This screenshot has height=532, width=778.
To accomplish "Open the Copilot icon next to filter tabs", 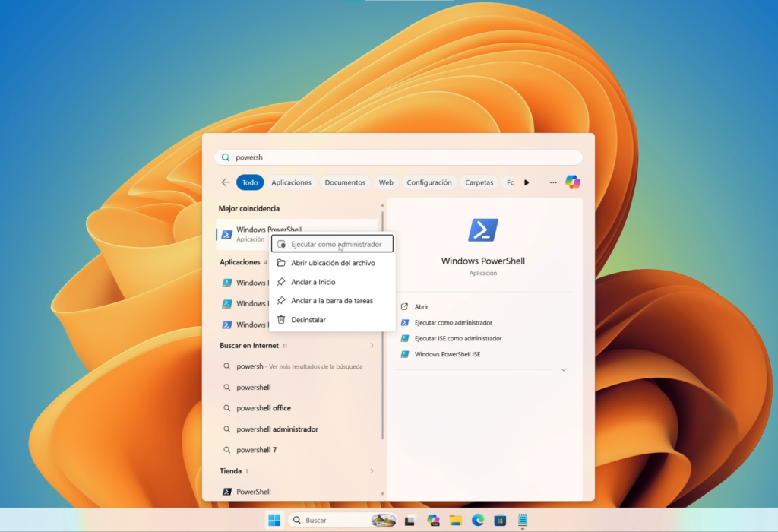I will 573,182.
